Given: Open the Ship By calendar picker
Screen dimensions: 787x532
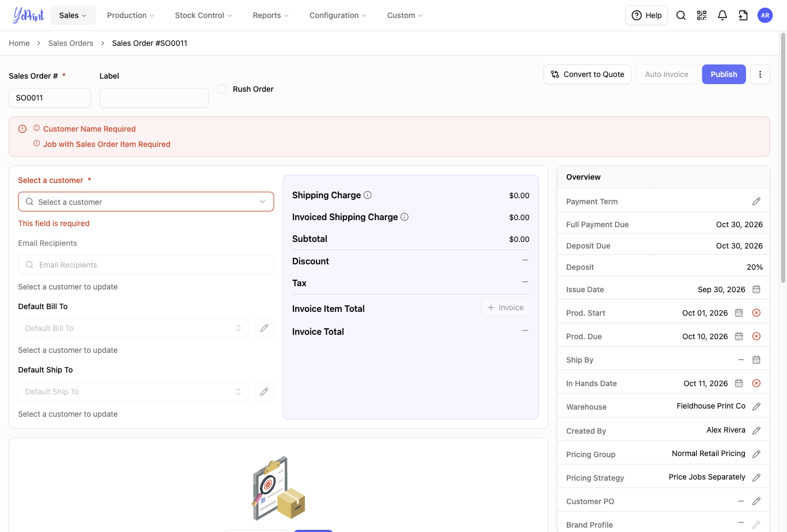Looking at the screenshot, I should click(756, 360).
